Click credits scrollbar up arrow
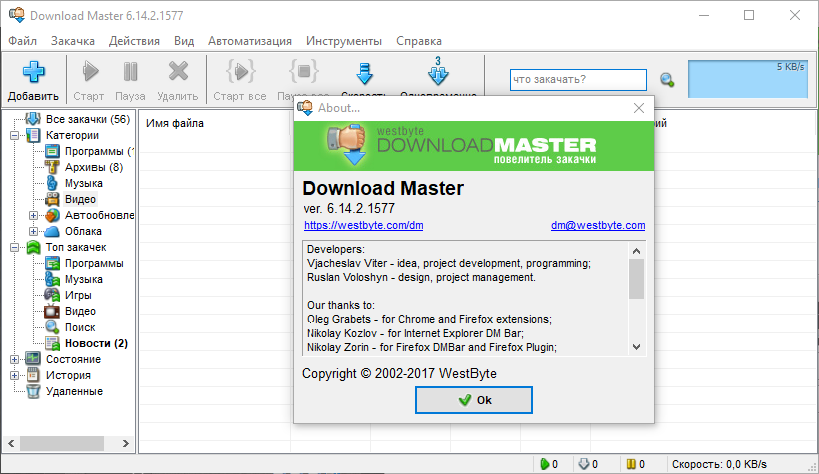Viewport: 819px width, 474px height. point(636,251)
